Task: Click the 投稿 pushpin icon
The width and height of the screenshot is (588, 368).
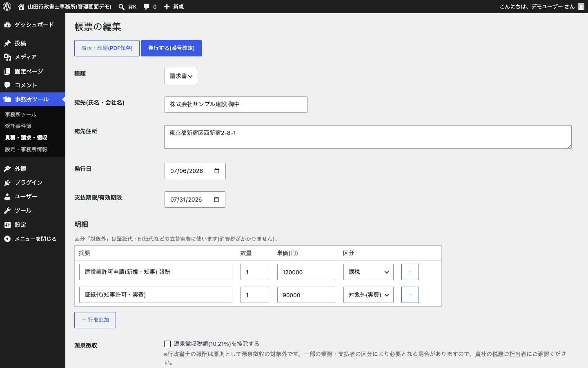Action: pyautogui.click(x=7, y=43)
